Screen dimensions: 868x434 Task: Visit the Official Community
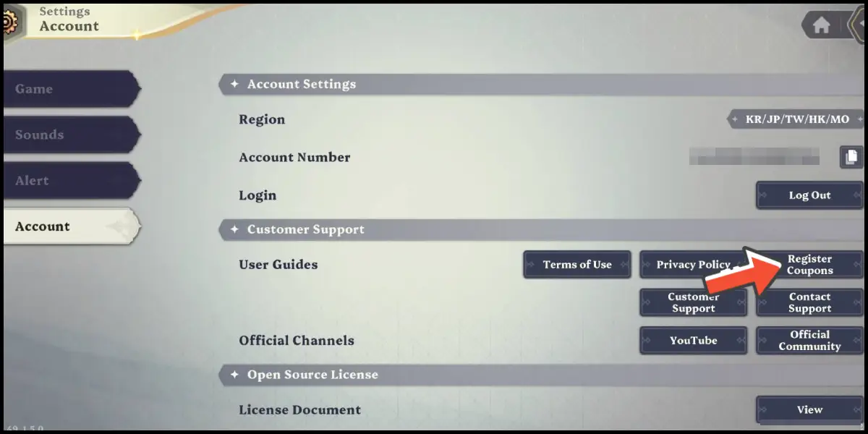[809, 341]
